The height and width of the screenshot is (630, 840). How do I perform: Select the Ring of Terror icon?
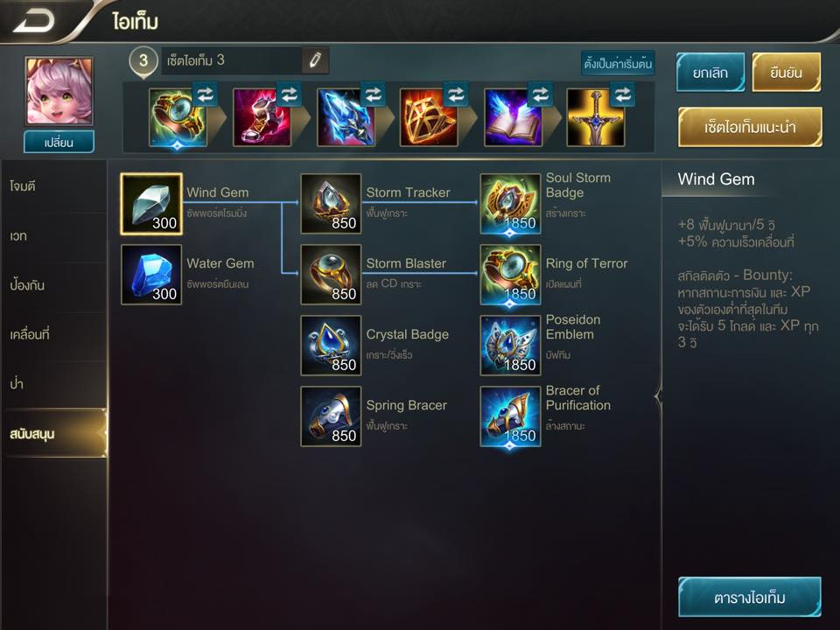(x=510, y=274)
